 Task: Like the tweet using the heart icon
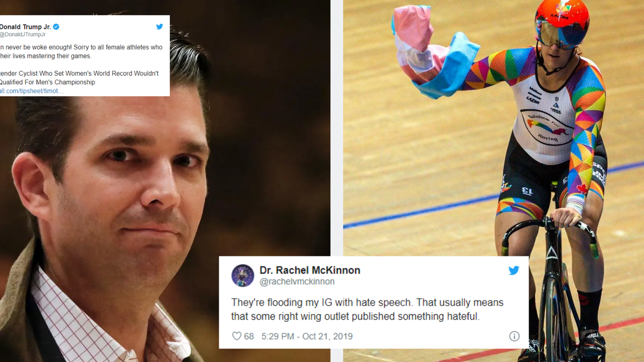236,336
